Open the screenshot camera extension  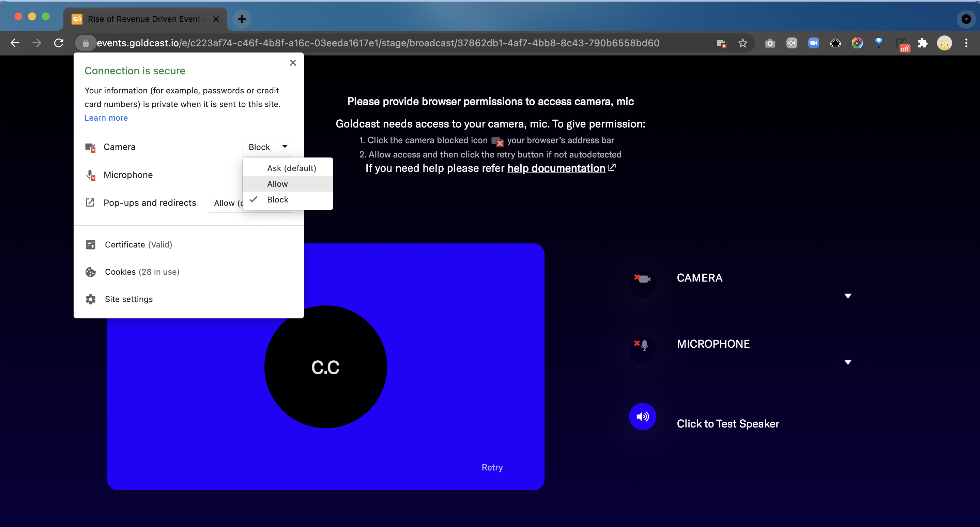coord(770,43)
